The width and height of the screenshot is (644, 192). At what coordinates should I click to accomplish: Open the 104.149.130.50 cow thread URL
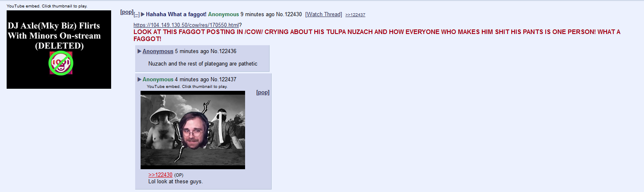[x=186, y=25]
